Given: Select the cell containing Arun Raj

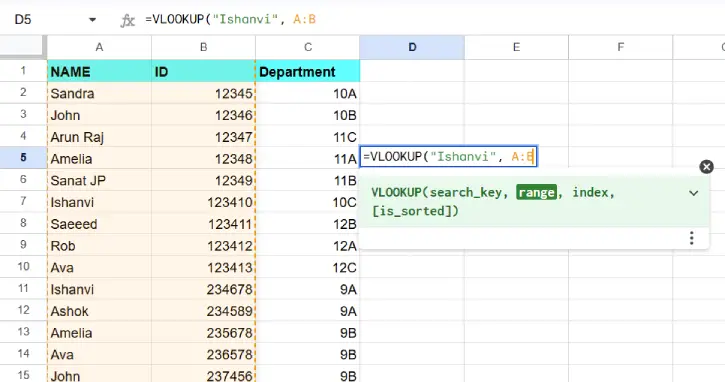Looking at the screenshot, I should 99,137.
